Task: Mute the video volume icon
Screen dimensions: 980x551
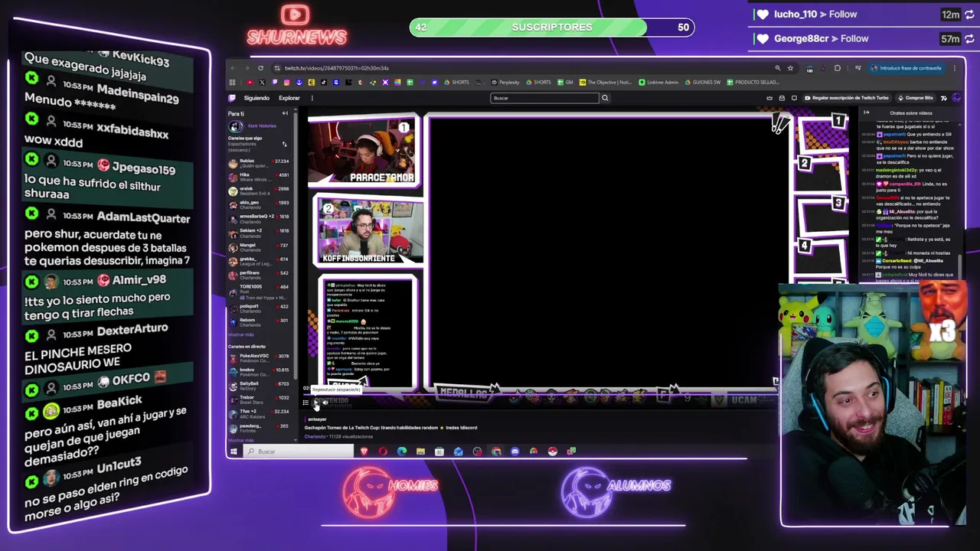Action: click(x=325, y=403)
